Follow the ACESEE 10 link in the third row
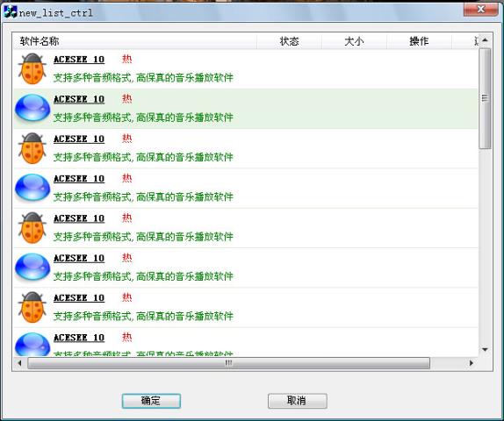Viewport: 504px width, 421px height. [79, 139]
